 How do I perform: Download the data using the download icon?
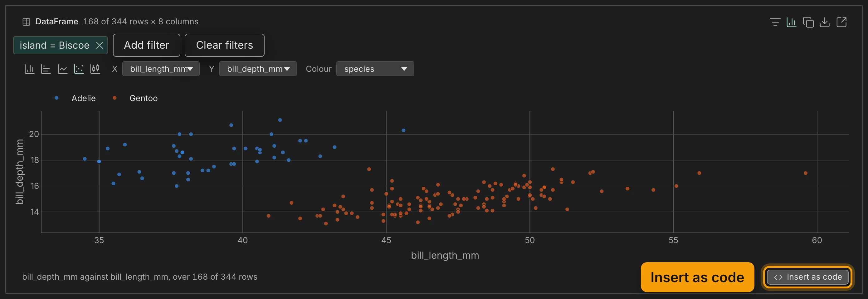click(x=825, y=22)
